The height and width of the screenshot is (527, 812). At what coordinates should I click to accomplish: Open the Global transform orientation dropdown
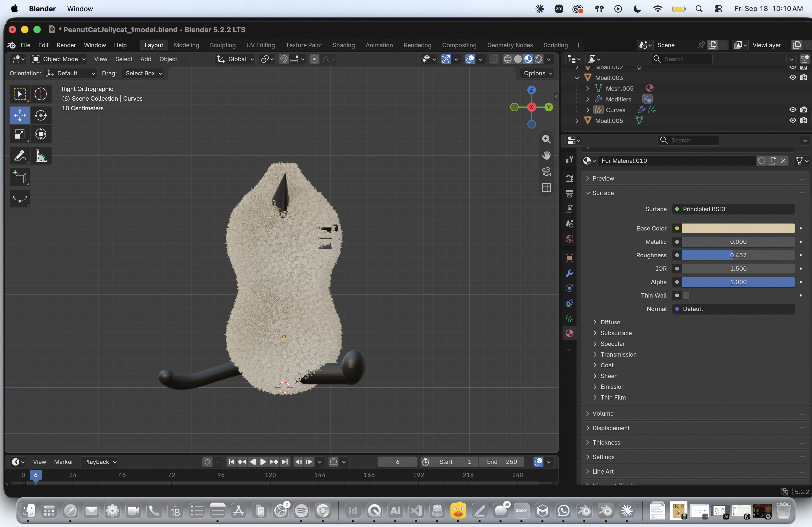tap(236, 59)
